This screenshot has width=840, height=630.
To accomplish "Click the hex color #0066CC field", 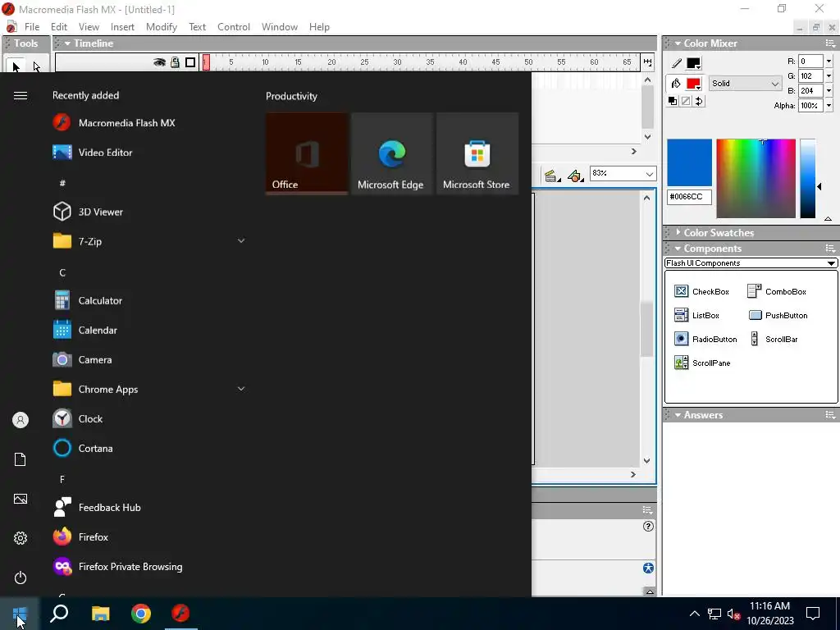I will 689,197.
